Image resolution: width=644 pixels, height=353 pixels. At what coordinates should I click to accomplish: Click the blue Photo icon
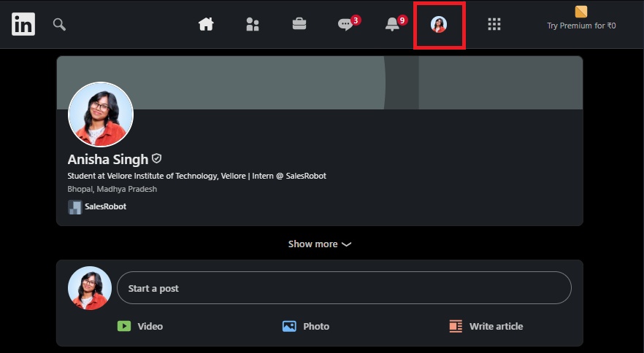pyautogui.click(x=289, y=326)
